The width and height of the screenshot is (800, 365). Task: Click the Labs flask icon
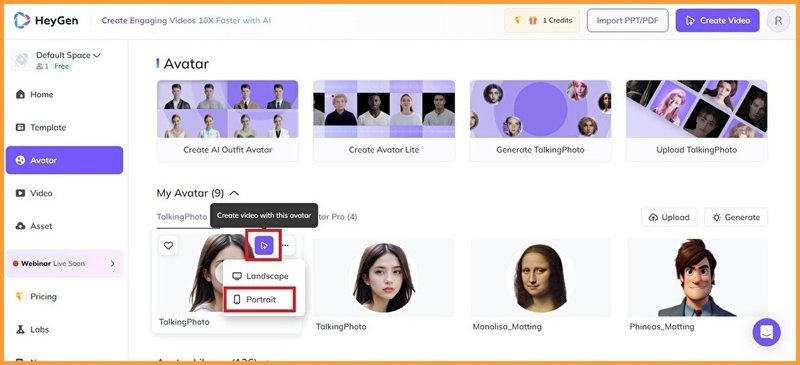click(x=20, y=330)
